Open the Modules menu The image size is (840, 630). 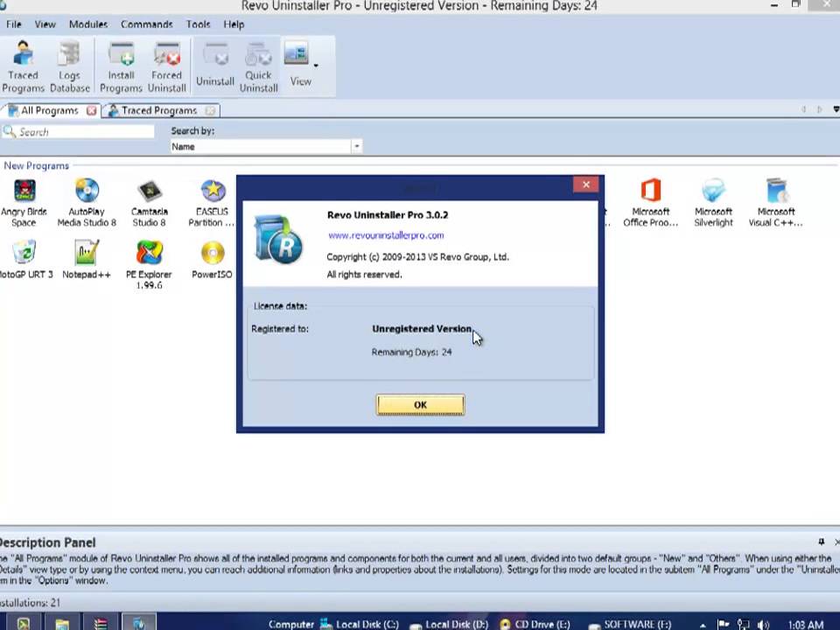[x=87, y=24]
